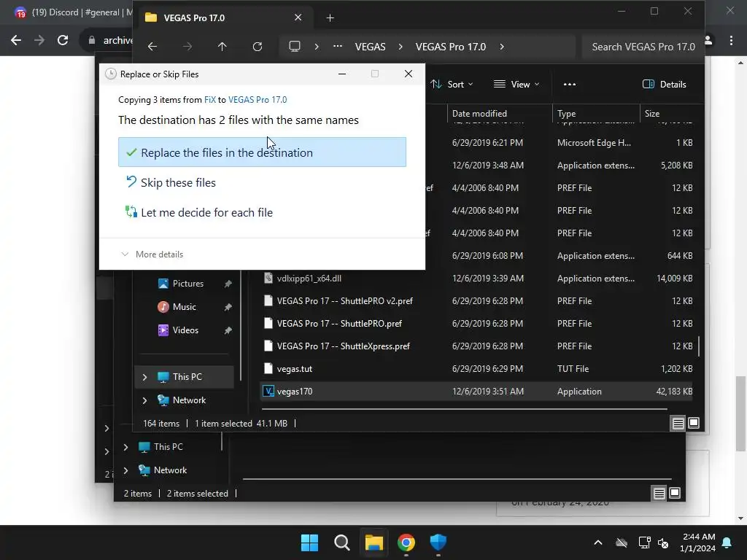Screen dimensions: 747x560
Task: Open Chrome three-dot menu
Action: [x=731, y=41]
